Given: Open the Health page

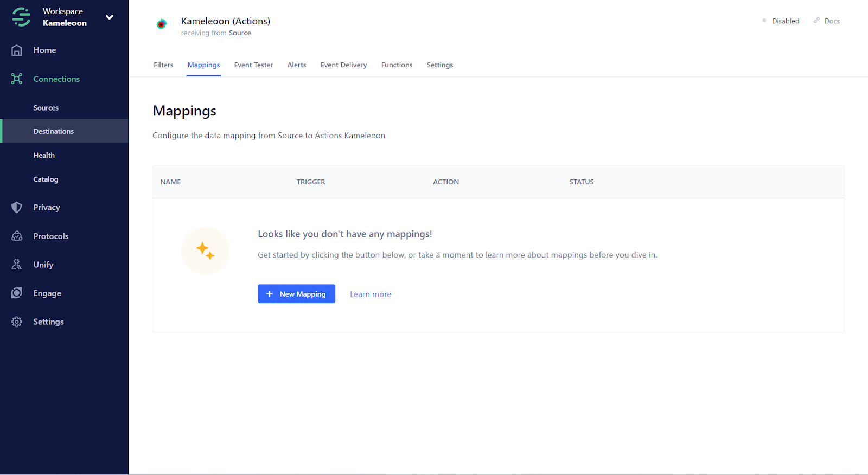Looking at the screenshot, I should 44,155.
